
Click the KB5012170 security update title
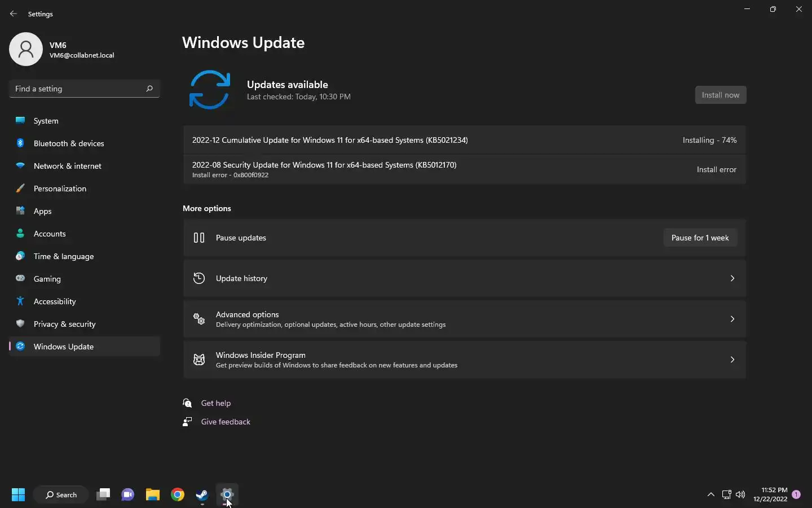point(324,165)
